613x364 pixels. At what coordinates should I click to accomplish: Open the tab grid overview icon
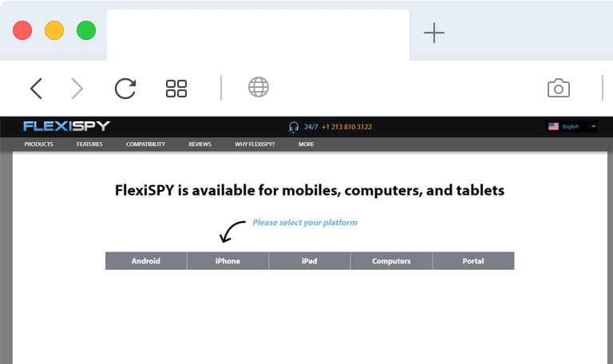point(176,89)
